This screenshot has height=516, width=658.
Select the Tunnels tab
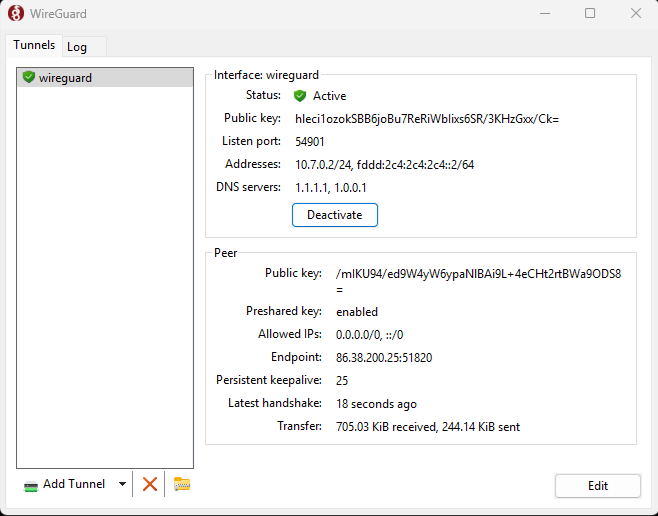coord(34,45)
